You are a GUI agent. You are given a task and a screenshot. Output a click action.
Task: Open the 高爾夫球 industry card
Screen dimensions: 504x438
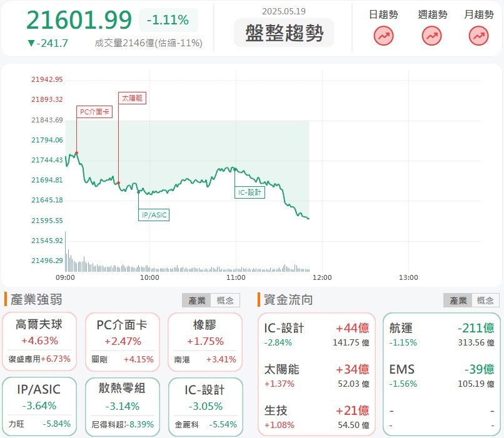pyautogui.click(x=39, y=342)
